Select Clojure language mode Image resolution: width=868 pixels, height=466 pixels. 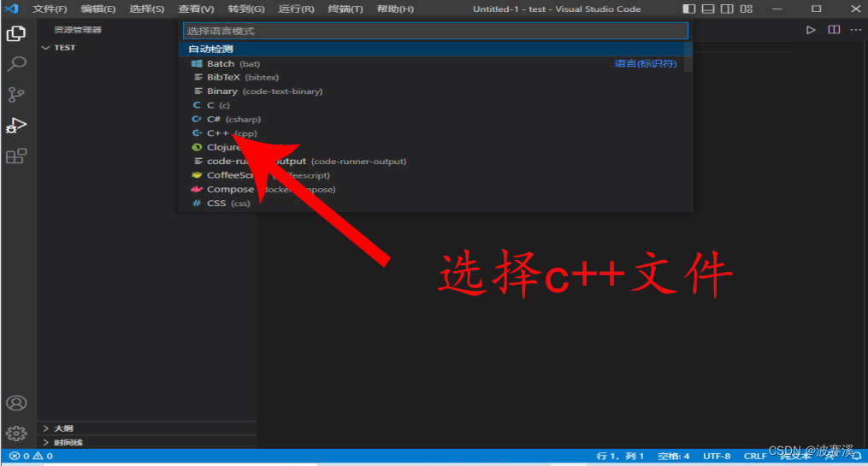click(435, 147)
